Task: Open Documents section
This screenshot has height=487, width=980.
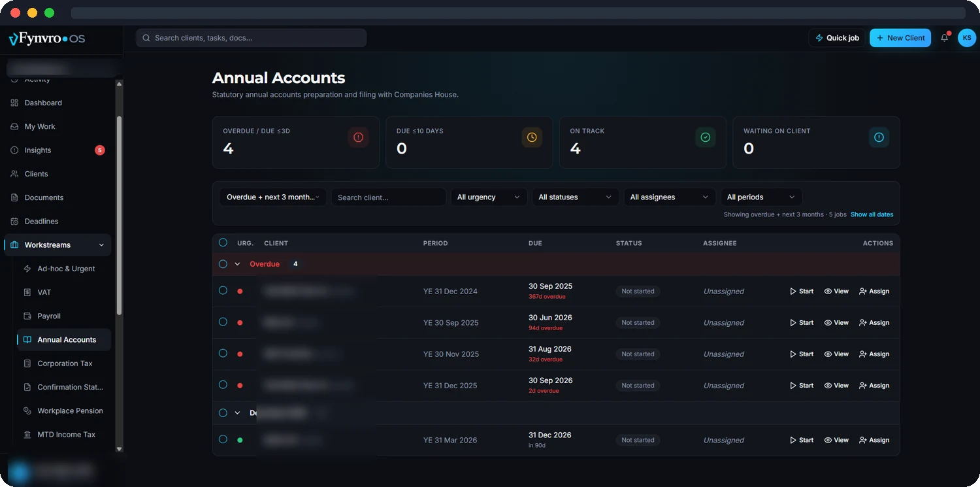Action: (x=57, y=197)
